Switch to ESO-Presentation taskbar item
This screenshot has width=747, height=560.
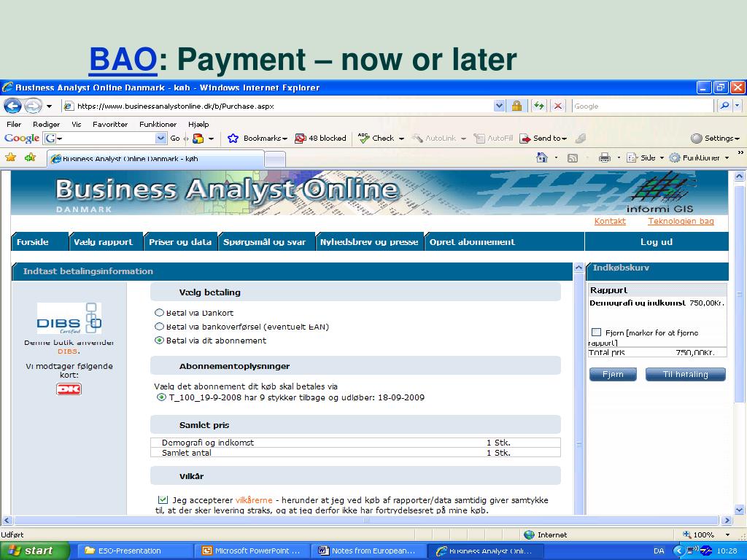coord(135,551)
